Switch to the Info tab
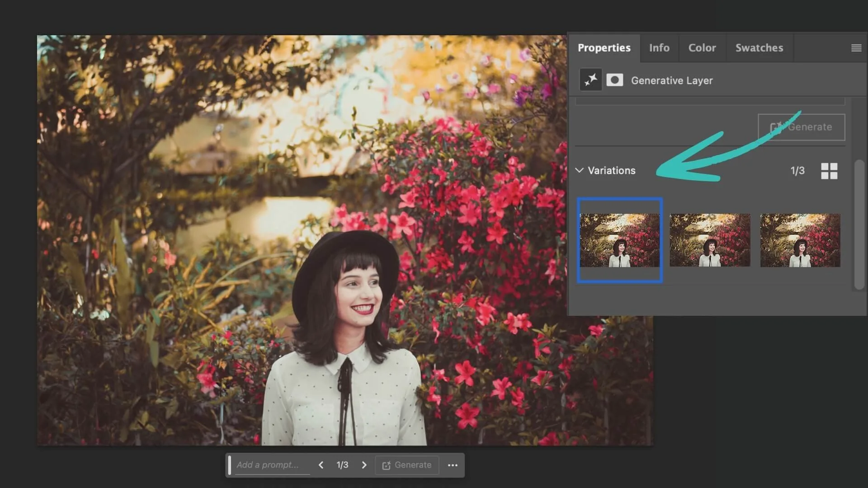Image resolution: width=868 pixels, height=488 pixels. (x=659, y=48)
